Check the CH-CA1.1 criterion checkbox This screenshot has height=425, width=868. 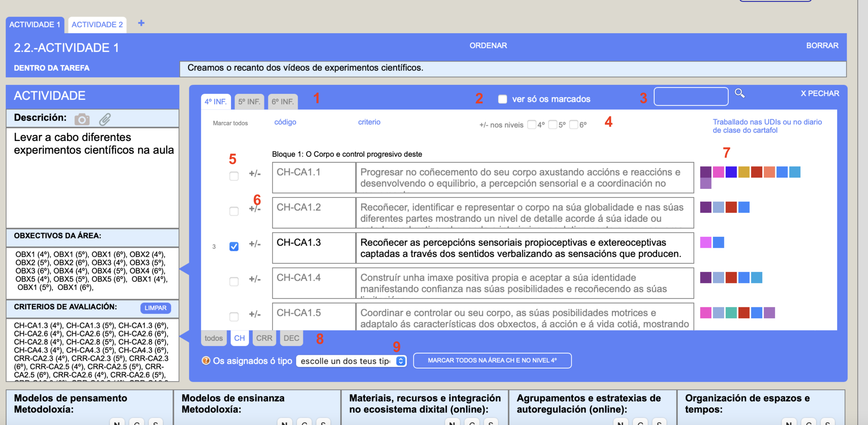(234, 176)
